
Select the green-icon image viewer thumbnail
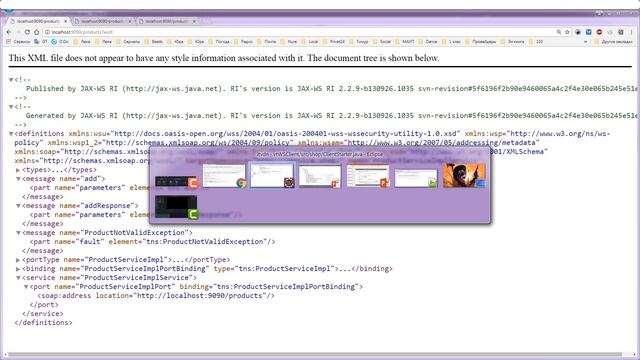tap(416, 178)
